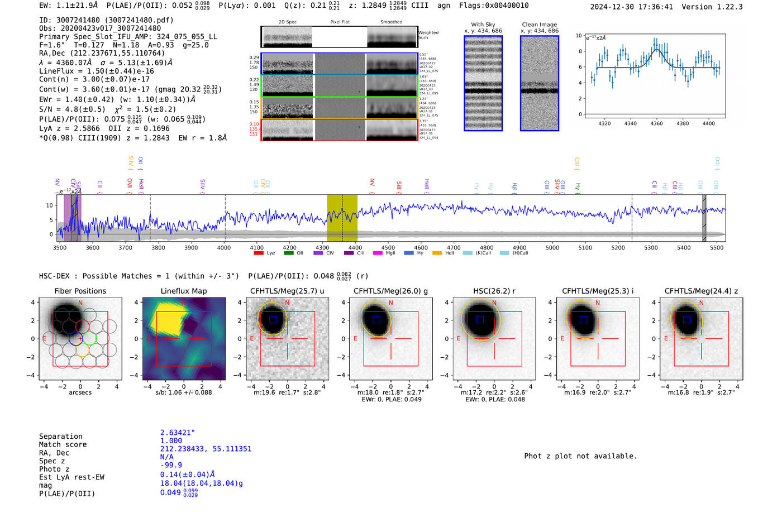Click the blue Hγ legend swatch
Image resolution: width=782 pixels, height=532 pixels.
[x=409, y=253]
